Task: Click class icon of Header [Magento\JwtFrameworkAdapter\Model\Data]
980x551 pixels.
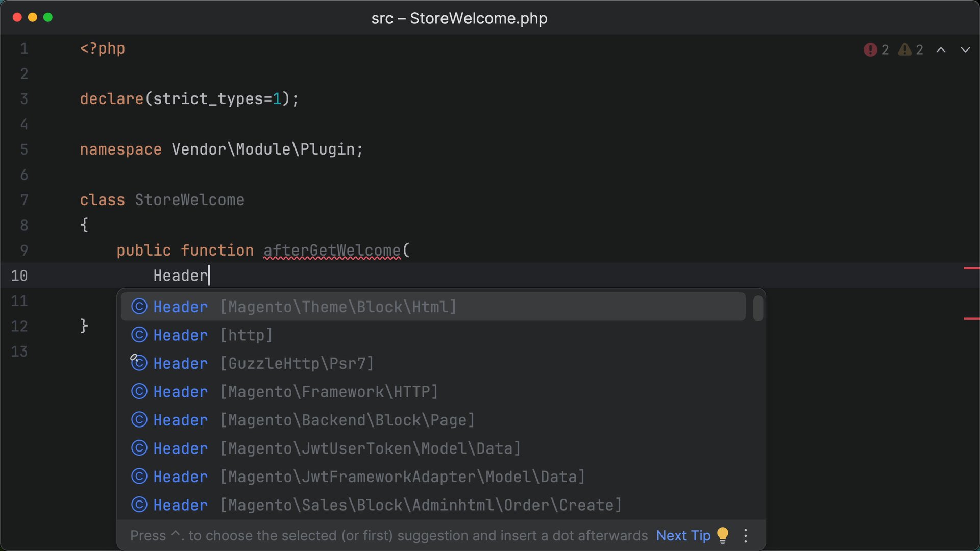Action: pos(139,476)
